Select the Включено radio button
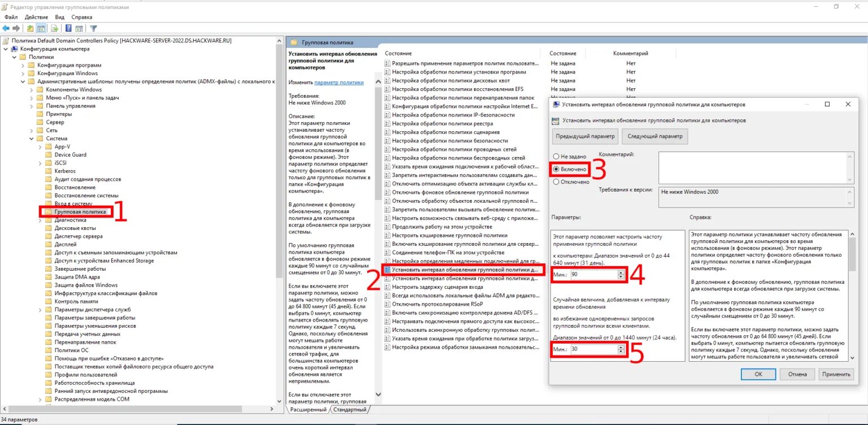868x425 pixels. pyautogui.click(x=555, y=169)
